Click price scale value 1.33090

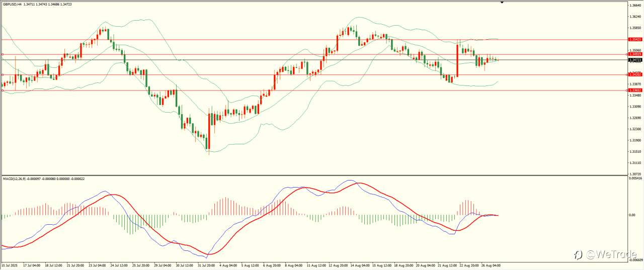pyautogui.click(x=635, y=107)
